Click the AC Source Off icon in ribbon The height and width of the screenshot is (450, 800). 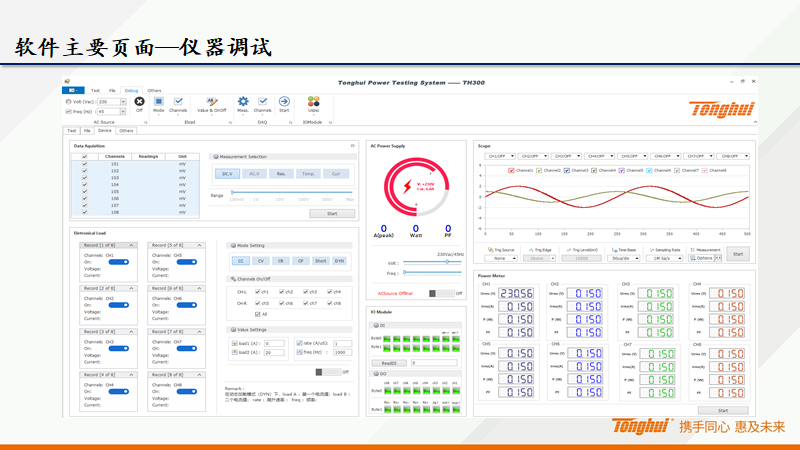[139, 102]
